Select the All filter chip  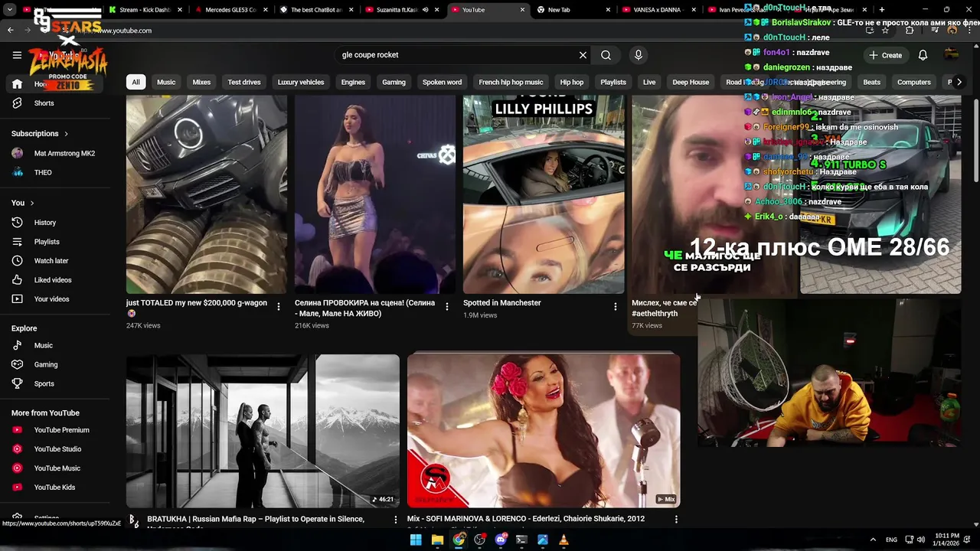tap(136, 82)
